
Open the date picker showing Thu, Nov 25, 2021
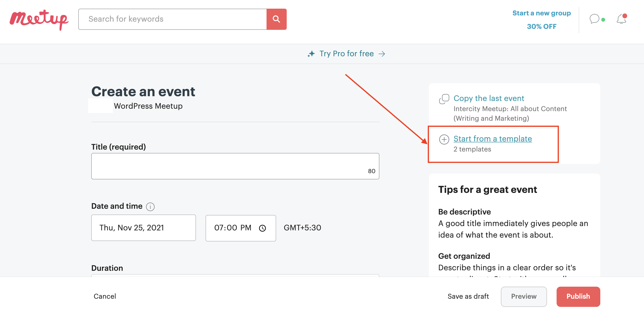pos(144,228)
